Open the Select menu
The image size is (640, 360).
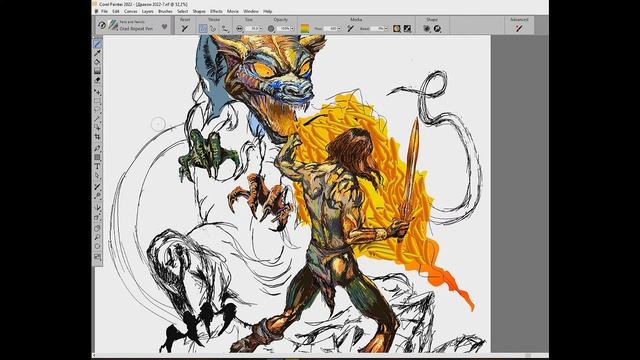click(x=182, y=11)
